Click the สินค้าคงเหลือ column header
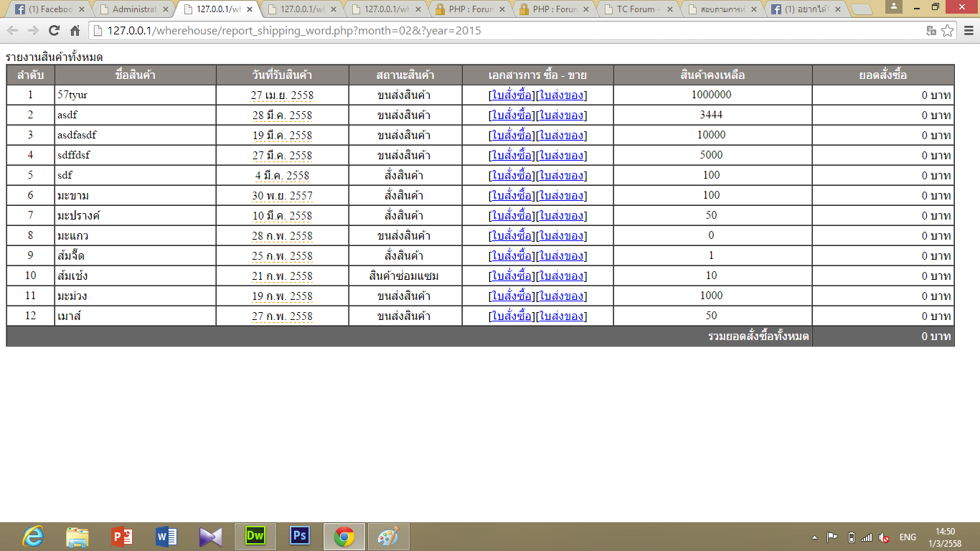This screenshot has width=980, height=551. (x=712, y=75)
